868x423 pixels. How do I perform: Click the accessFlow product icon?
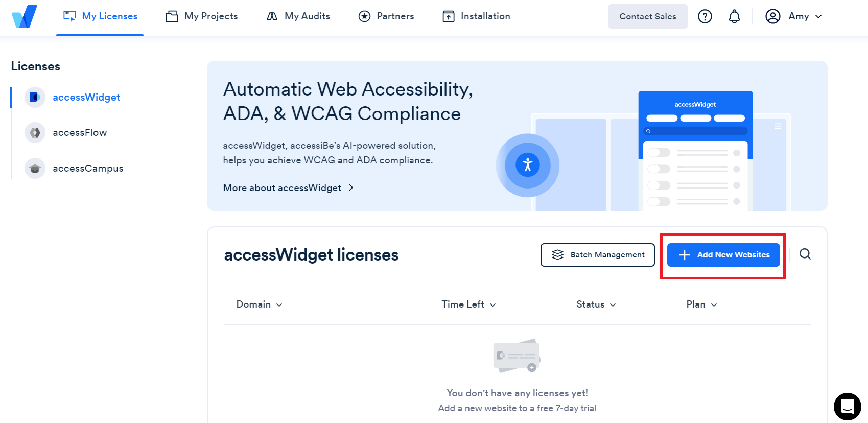coord(35,133)
